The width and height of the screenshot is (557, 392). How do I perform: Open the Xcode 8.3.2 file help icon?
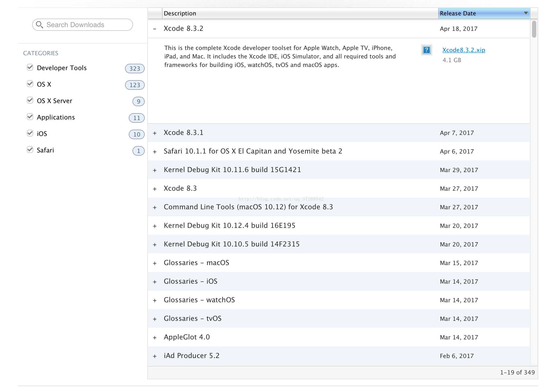(426, 50)
